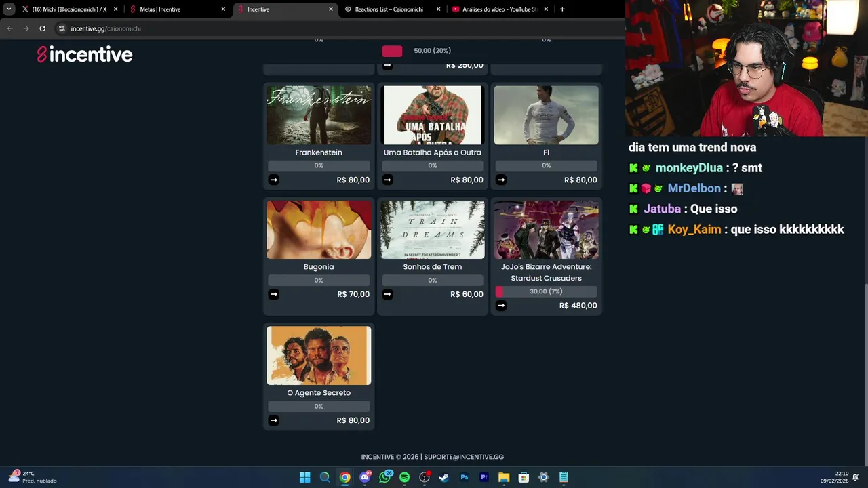This screenshot has height=488, width=868.
Task: Click the R$ 480,00 price on JoJo card
Action: [578, 306]
